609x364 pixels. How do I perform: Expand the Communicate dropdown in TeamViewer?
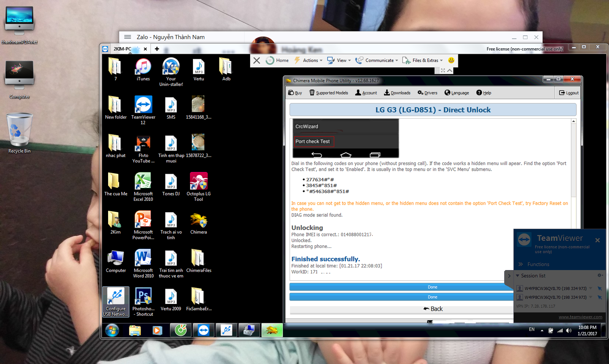click(377, 60)
